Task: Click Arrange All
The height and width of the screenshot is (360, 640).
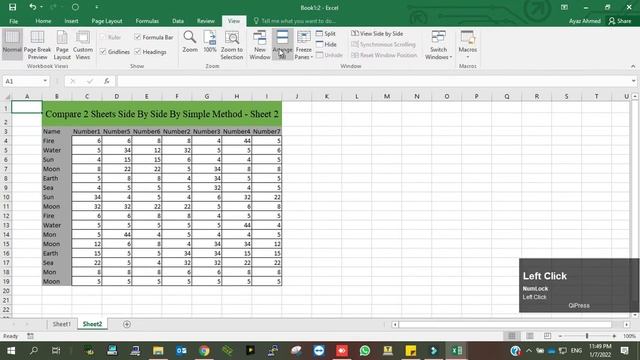Action: pyautogui.click(x=282, y=44)
